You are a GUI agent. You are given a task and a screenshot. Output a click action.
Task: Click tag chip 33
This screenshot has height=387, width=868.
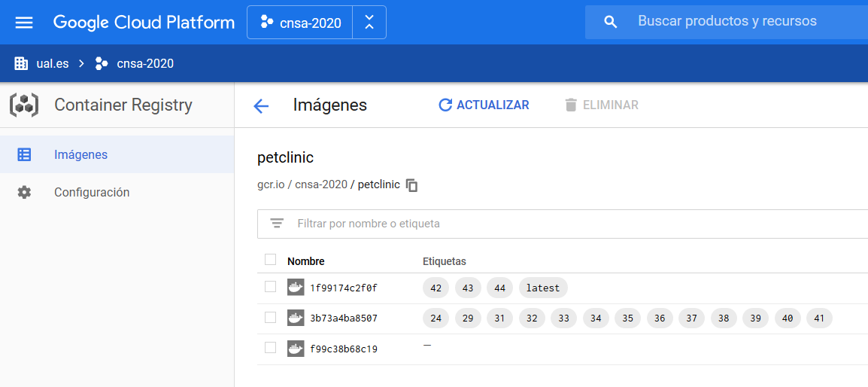click(x=563, y=318)
